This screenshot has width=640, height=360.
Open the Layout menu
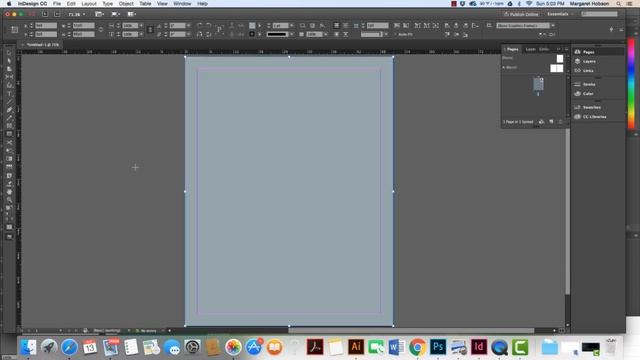pyautogui.click(x=89, y=4)
